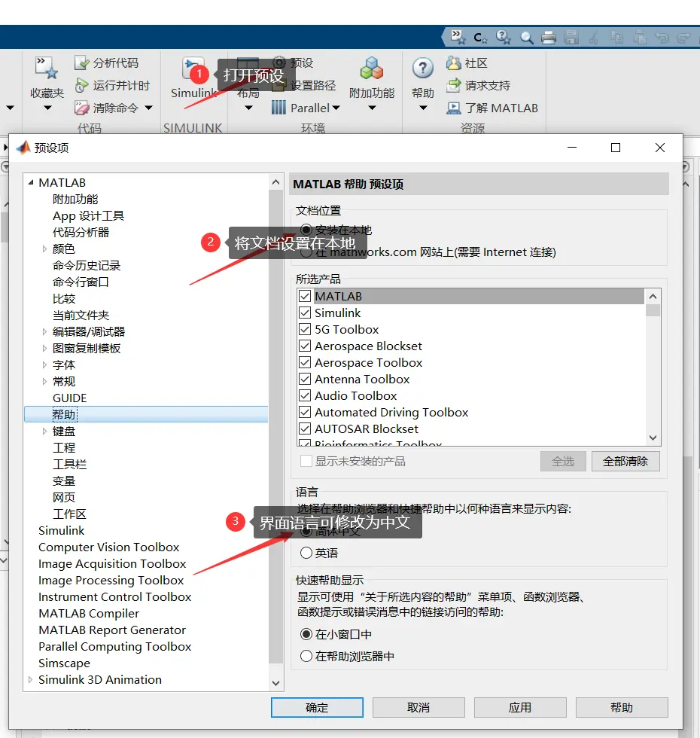Click Request Support (请求支持) icon
Viewport: 700px width, 738px height.
pyautogui.click(x=453, y=85)
